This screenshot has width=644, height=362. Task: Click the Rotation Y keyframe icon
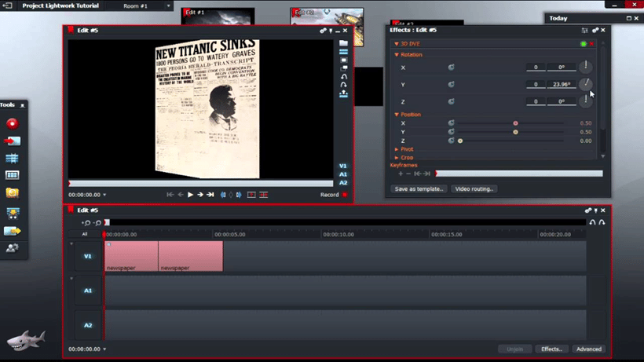tap(452, 85)
